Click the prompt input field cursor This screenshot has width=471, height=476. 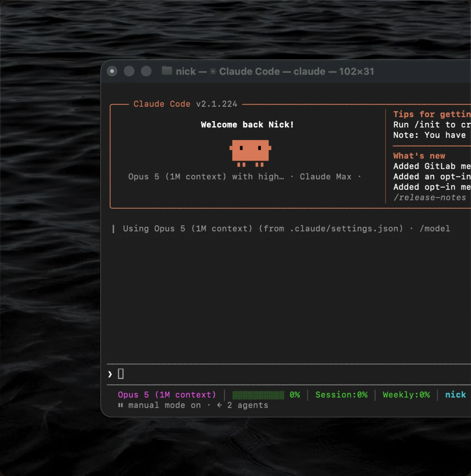120,374
